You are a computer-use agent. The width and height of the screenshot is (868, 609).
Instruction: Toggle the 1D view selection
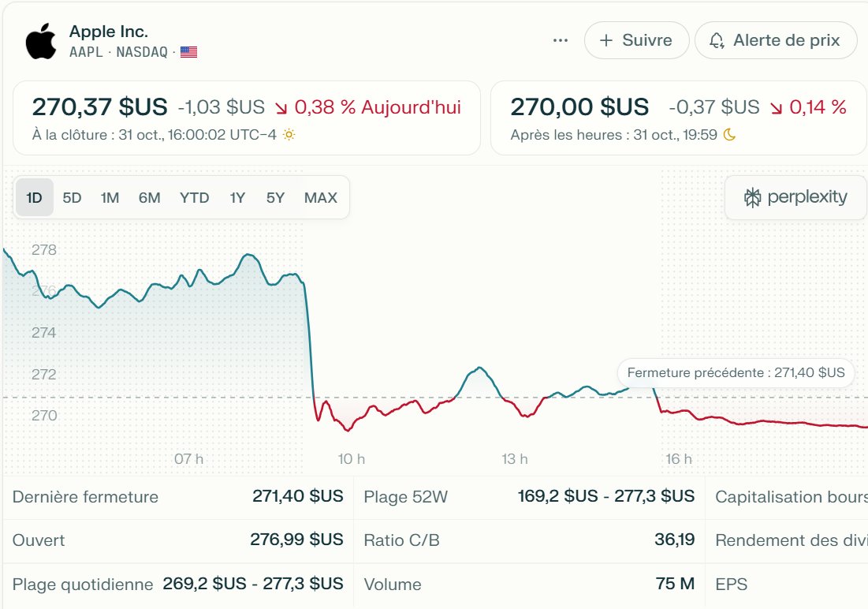[x=34, y=197]
